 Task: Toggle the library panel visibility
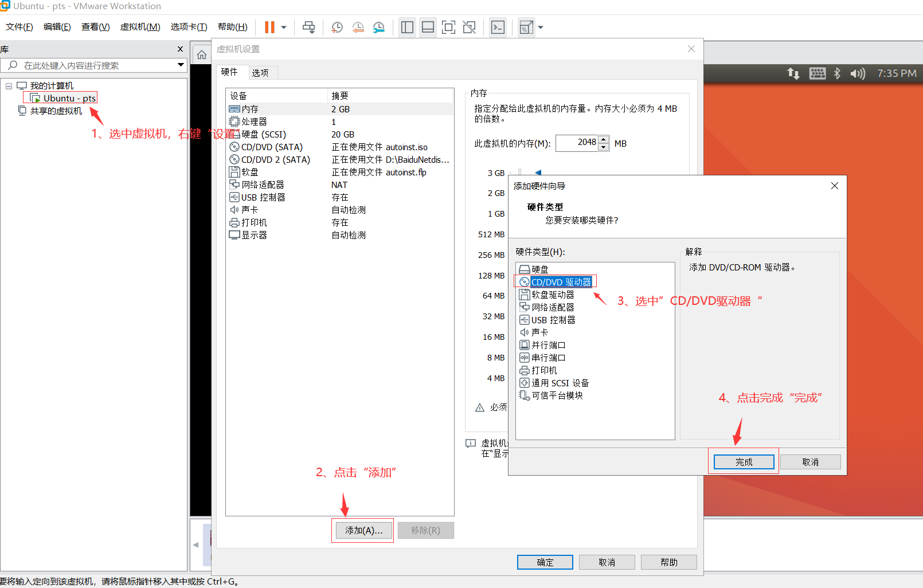407,27
